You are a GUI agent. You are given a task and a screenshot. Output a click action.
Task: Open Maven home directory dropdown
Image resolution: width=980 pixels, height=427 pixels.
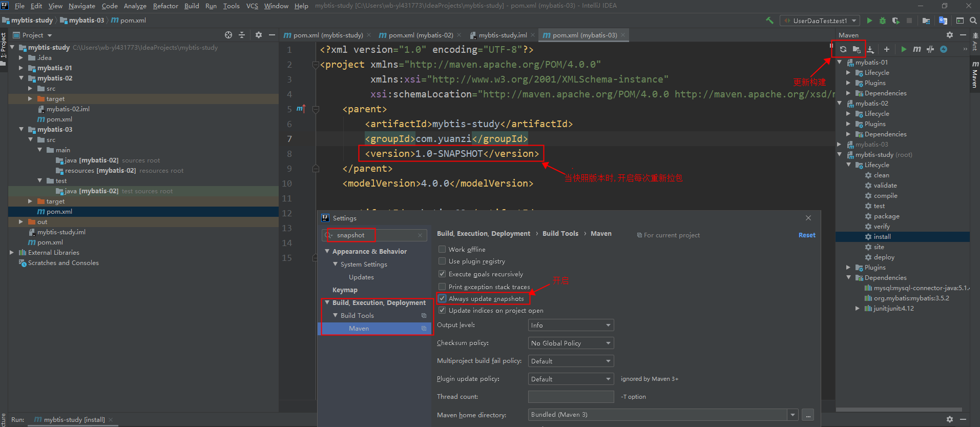pos(793,415)
